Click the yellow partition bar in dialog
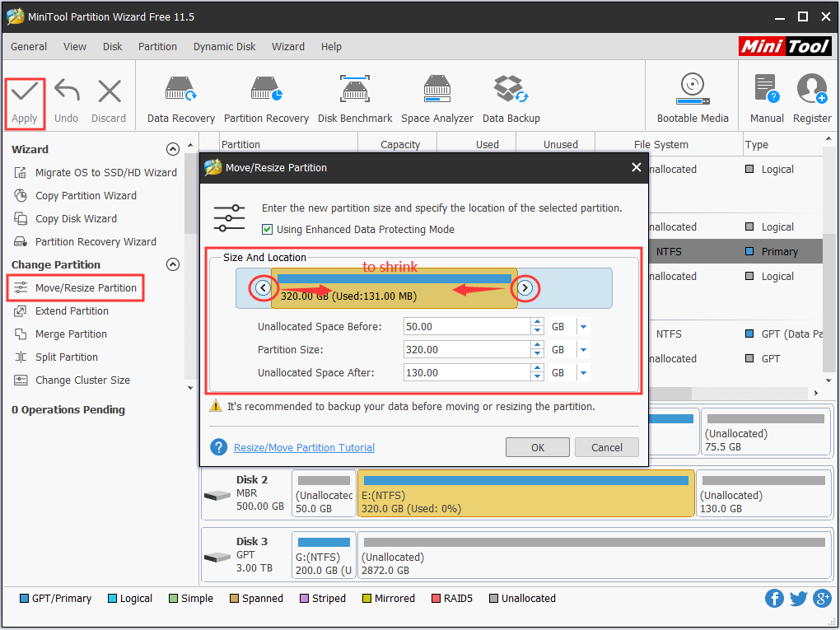The width and height of the screenshot is (840, 630). coord(394,288)
